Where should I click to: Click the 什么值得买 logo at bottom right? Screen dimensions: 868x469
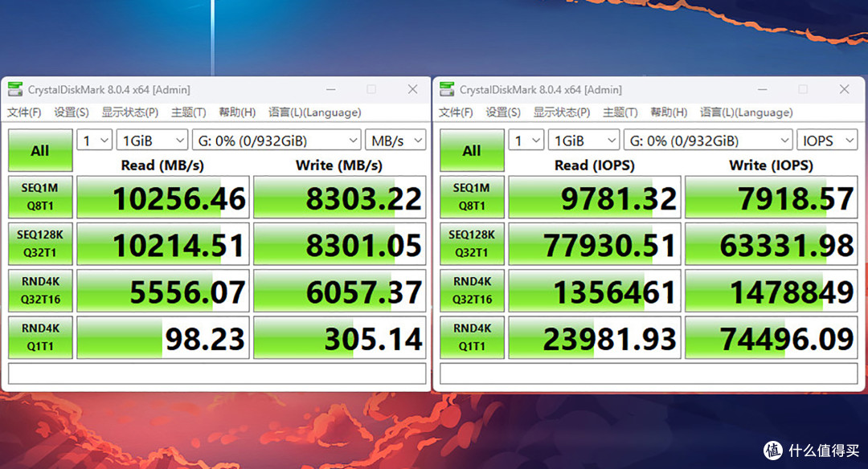click(x=813, y=451)
